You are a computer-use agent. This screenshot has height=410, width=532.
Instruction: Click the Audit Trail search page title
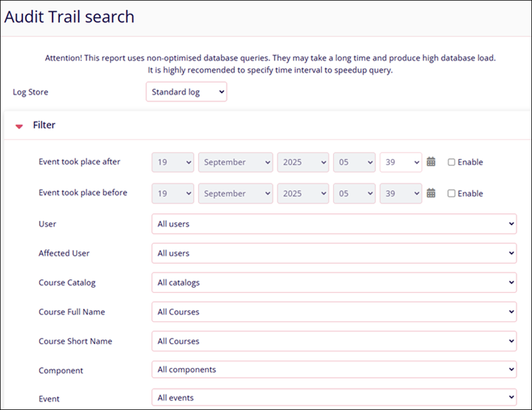70,17
